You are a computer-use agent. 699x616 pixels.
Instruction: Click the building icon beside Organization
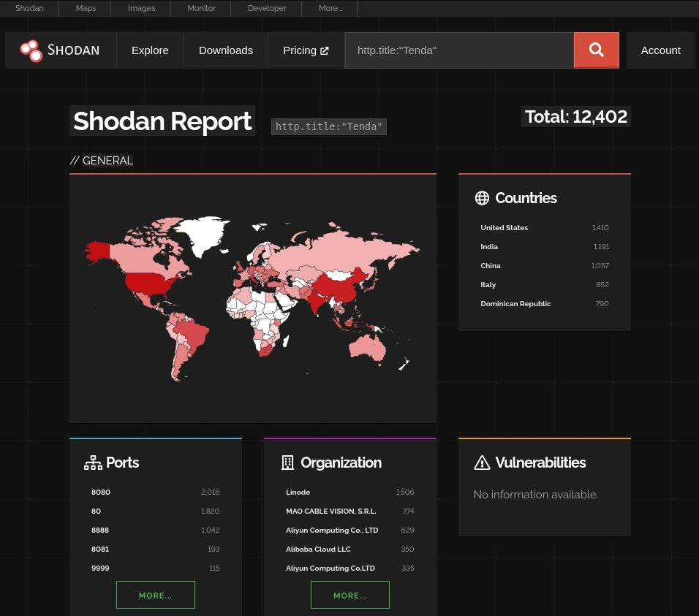[287, 463]
